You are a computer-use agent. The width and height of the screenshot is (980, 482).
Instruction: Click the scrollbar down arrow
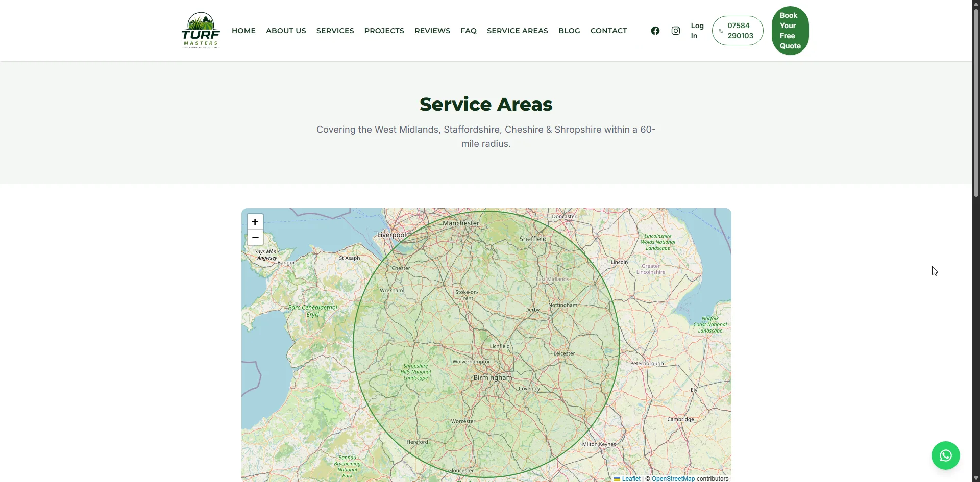(976, 478)
